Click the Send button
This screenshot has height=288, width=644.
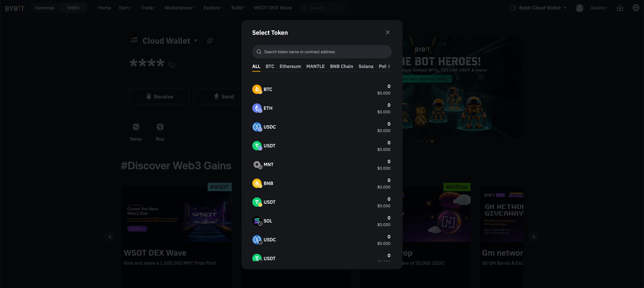pos(224,97)
